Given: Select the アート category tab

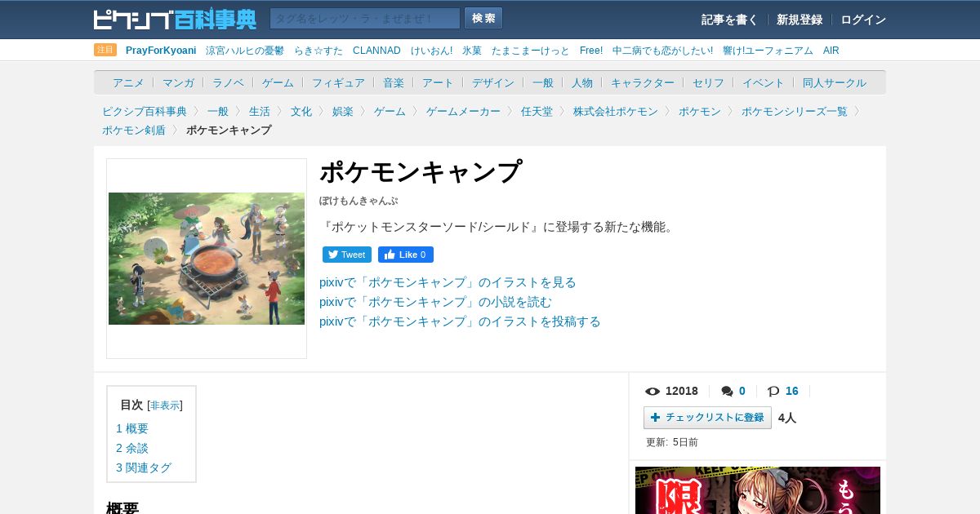Looking at the screenshot, I should coord(438,82).
